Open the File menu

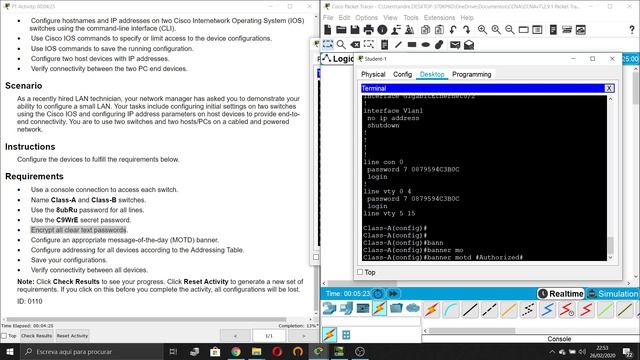[328, 18]
